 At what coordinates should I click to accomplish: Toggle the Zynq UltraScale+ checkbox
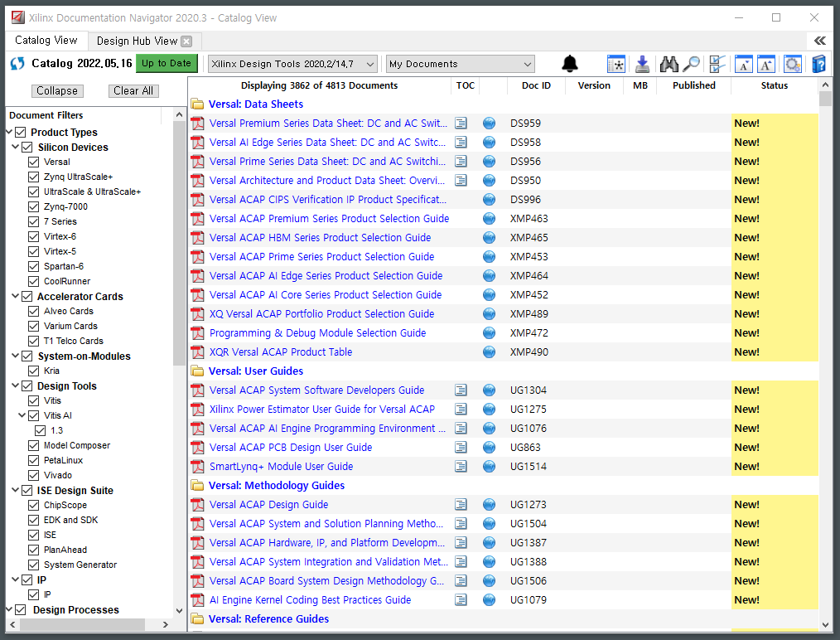click(x=34, y=177)
